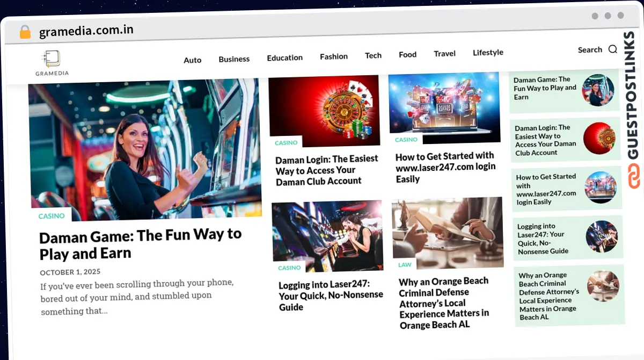Screen dimensions: 644x360
Task: Open the Auto menu item
Action: [x=192, y=60]
